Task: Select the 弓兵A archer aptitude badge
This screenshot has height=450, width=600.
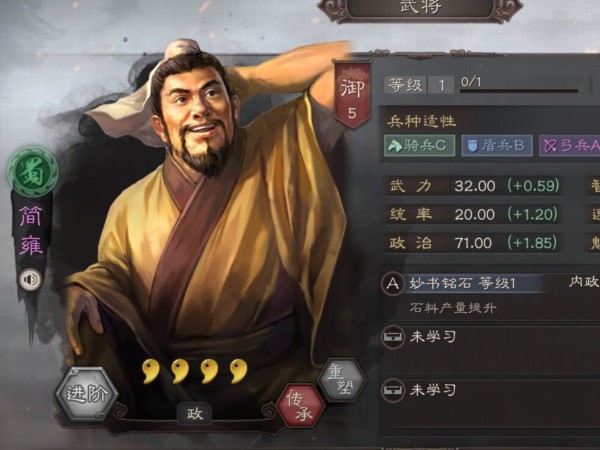Action: click(x=569, y=145)
